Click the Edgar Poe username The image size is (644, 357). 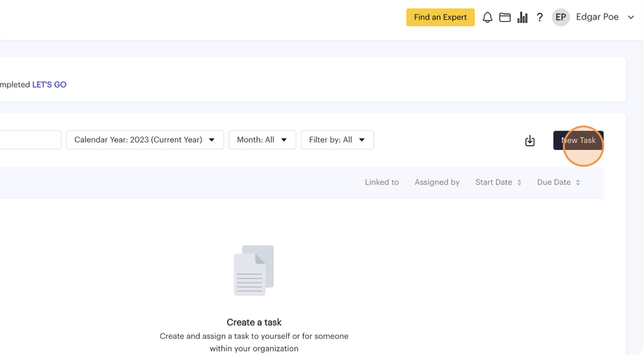click(597, 17)
